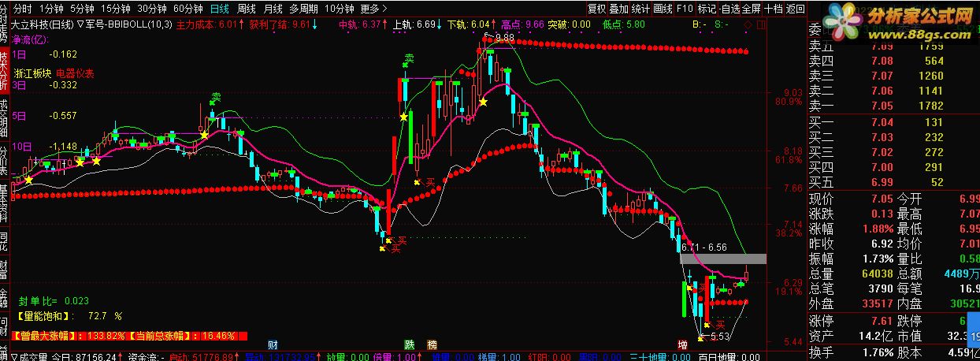Expand the 更多 period options

(x=373, y=9)
